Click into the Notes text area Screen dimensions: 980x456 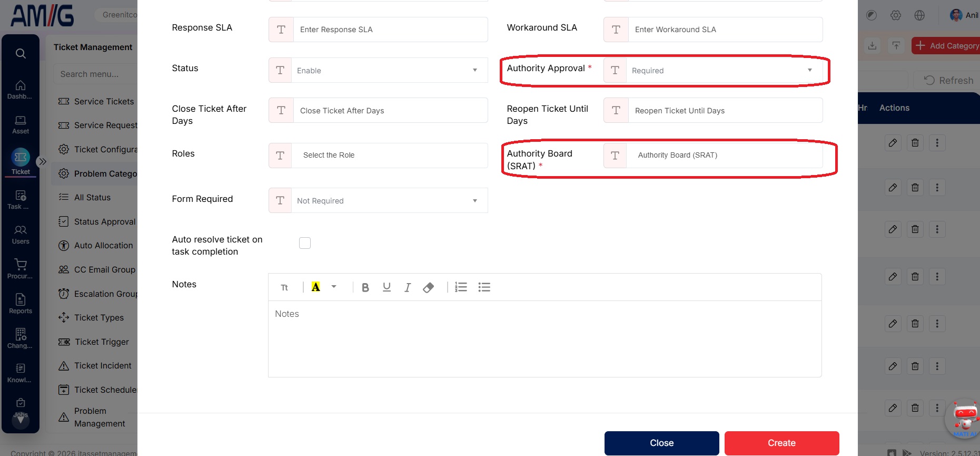pyautogui.click(x=545, y=338)
